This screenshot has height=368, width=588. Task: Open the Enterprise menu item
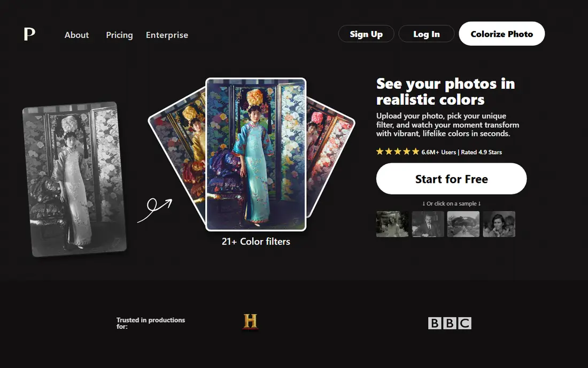click(x=167, y=35)
